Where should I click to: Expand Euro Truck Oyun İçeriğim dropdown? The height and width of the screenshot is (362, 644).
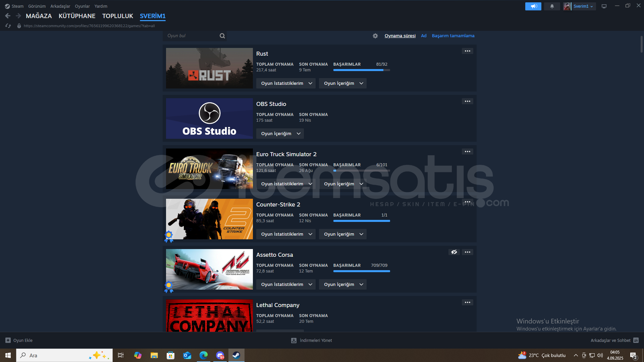point(343,184)
